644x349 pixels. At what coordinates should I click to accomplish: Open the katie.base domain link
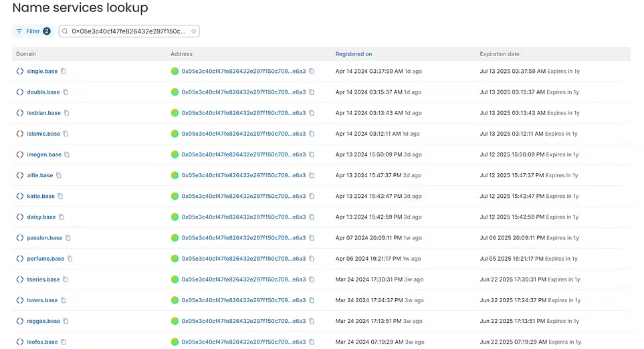tap(41, 196)
